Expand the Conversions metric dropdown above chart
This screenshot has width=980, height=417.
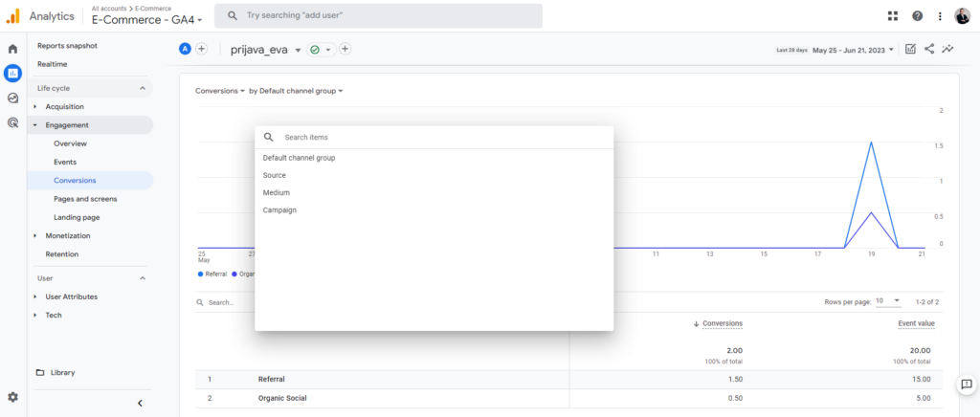pyautogui.click(x=219, y=91)
